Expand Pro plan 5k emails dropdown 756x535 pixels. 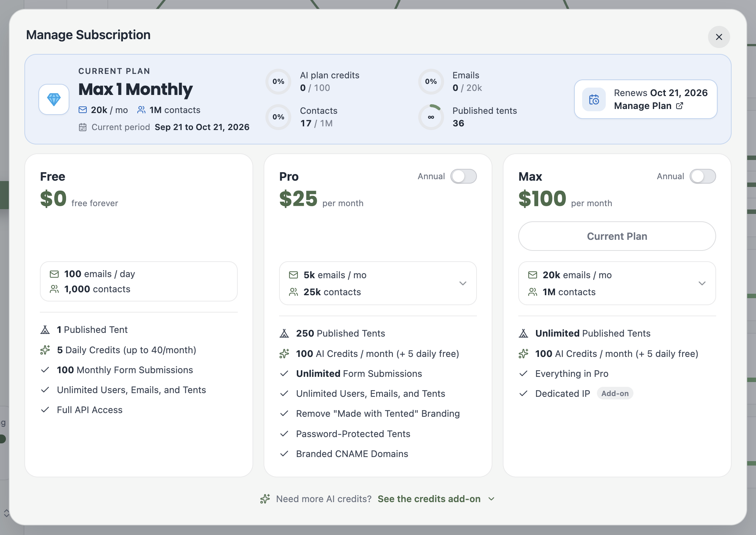(x=378, y=283)
